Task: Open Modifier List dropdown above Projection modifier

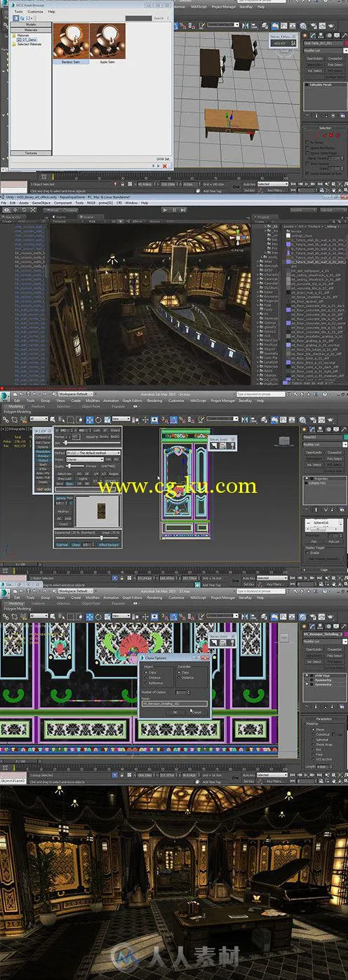Action: point(323,444)
